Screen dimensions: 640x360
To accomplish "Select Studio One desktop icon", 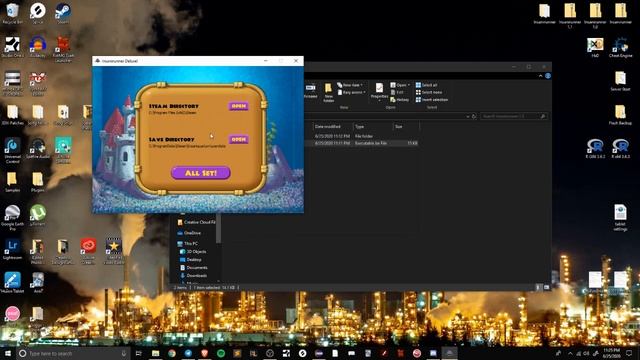I will pos(12,47).
